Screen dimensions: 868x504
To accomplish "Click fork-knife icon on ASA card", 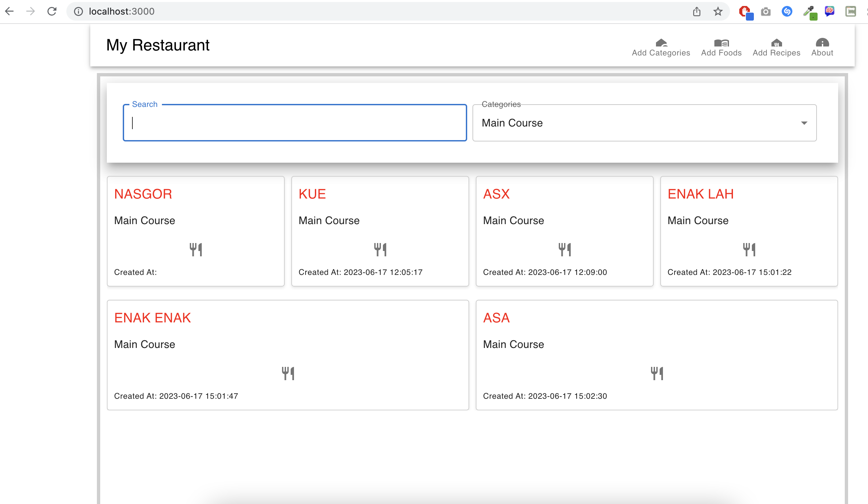I will tap(657, 373).
